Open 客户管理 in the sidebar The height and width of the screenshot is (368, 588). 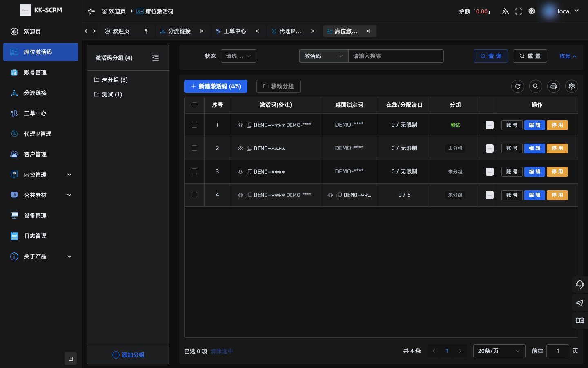point(41,154)
